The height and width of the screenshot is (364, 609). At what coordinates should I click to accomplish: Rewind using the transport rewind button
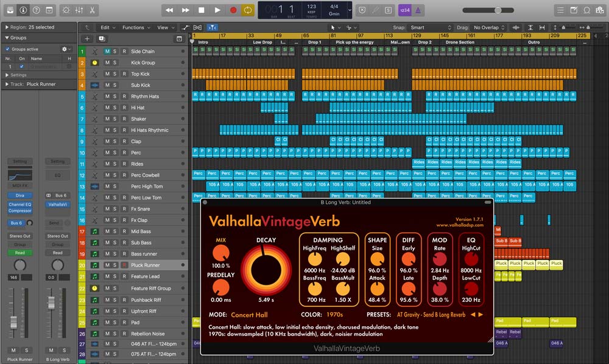click(169, 10)
